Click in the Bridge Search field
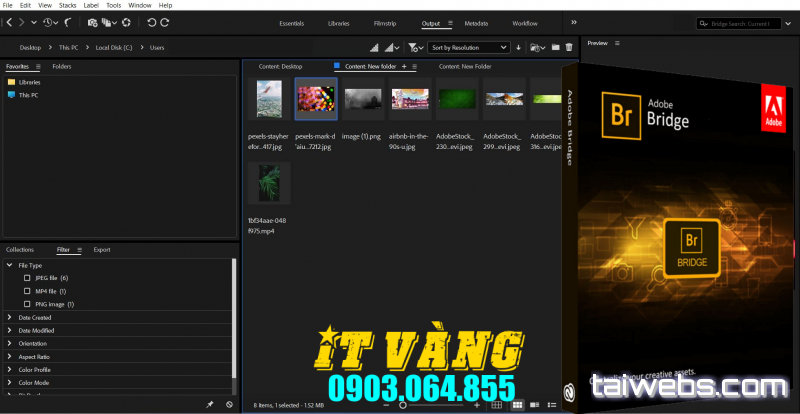Viewport: 800px width, 414px height. 739,23
